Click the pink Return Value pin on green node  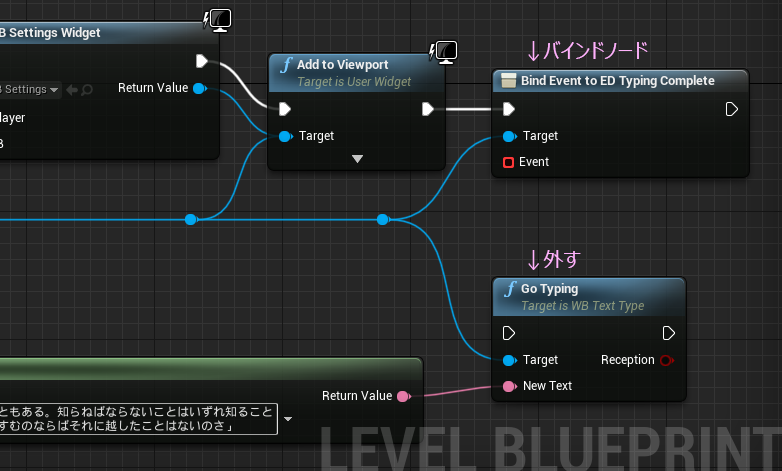403,396
